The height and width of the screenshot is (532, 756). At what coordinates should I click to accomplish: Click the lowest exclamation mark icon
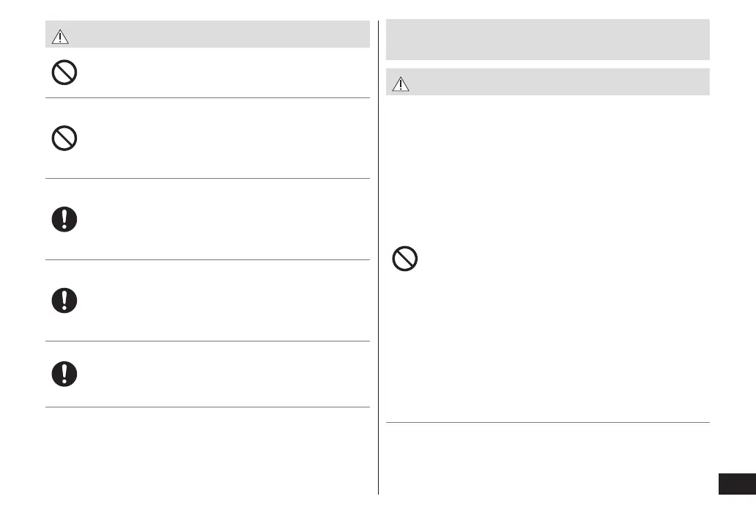[64, 374]
